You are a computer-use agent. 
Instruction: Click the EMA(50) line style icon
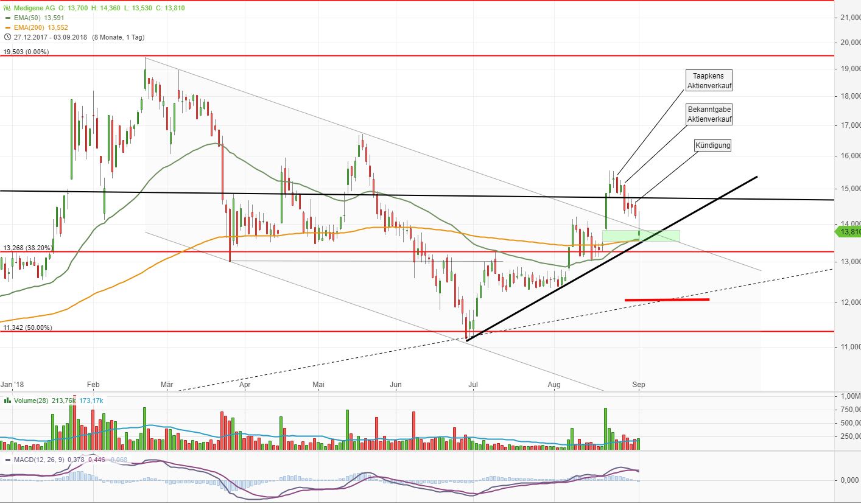point(7,18)
